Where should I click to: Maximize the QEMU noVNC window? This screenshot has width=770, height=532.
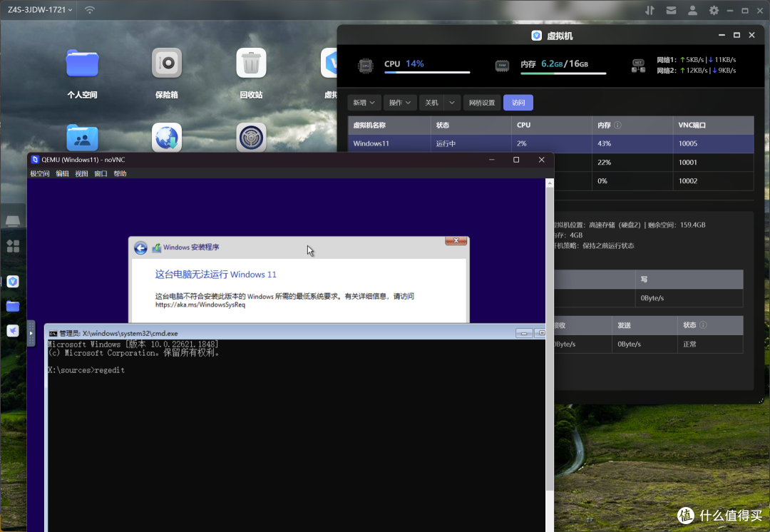(516, 160)
